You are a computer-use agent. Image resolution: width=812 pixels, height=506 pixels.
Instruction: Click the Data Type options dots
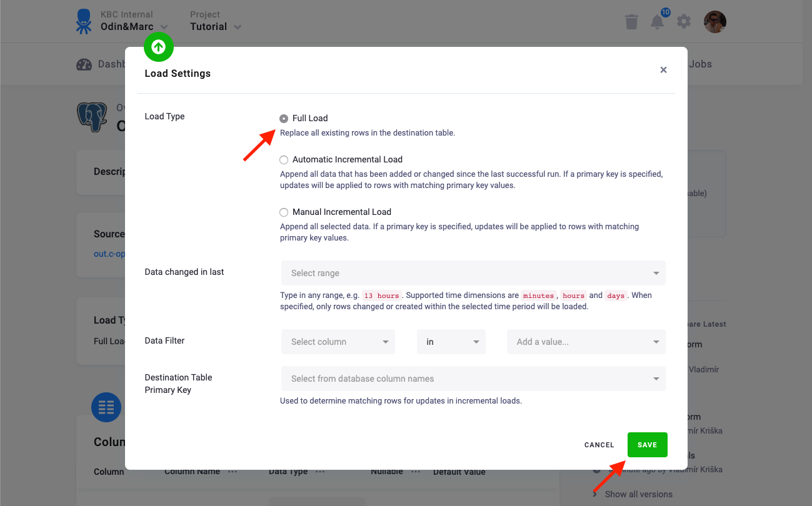(x=321, y=472)
